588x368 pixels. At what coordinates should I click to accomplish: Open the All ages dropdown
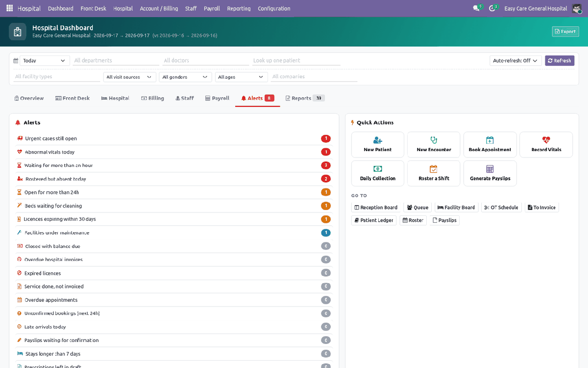pyautogui.click(x=242, y=77)
